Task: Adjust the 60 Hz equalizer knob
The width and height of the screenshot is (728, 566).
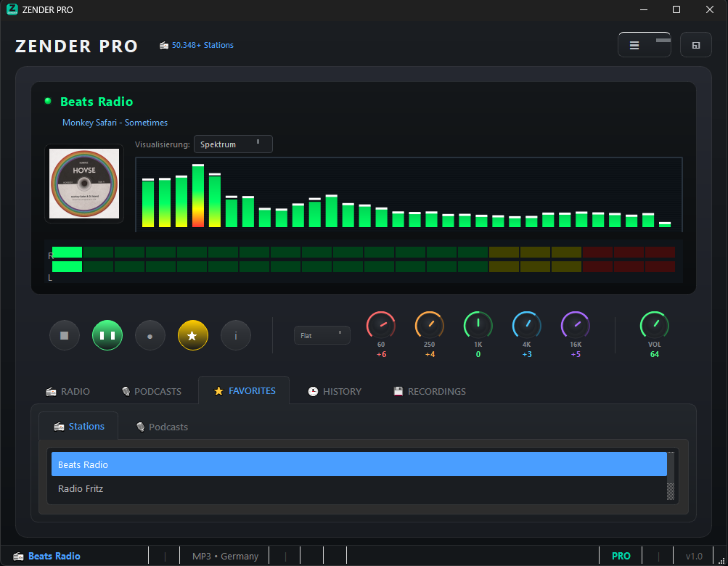Action: click(x=381, y=326)
